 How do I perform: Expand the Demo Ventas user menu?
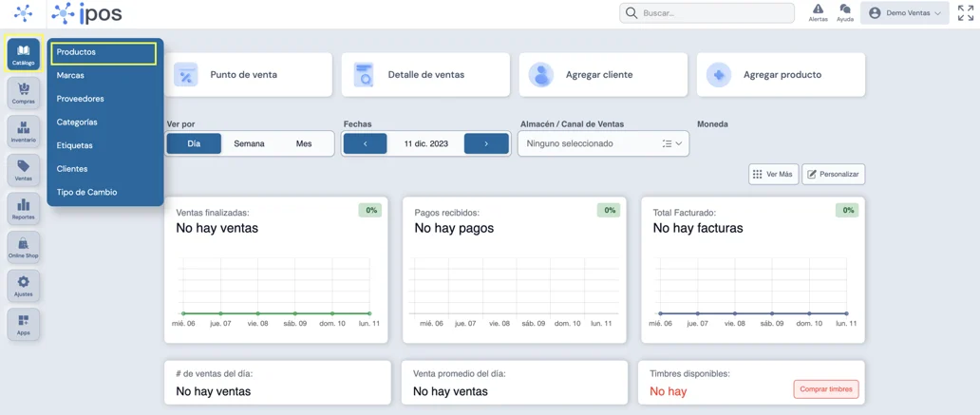tap(904, 13)
